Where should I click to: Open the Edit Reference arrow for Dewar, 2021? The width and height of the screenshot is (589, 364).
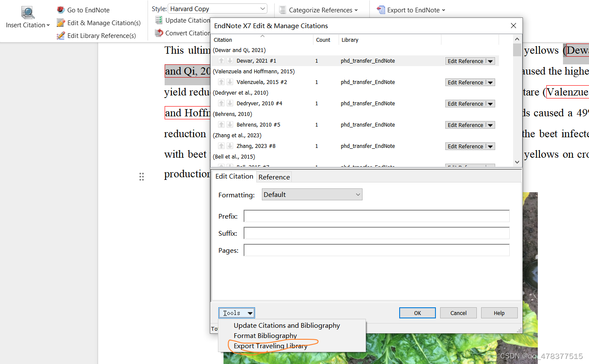[490, 61]
